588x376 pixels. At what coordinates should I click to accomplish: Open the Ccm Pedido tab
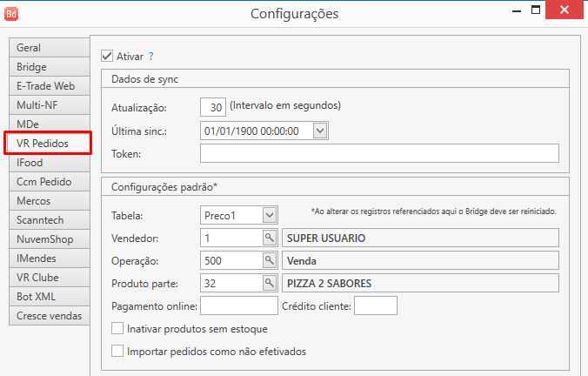coord(50,182)
